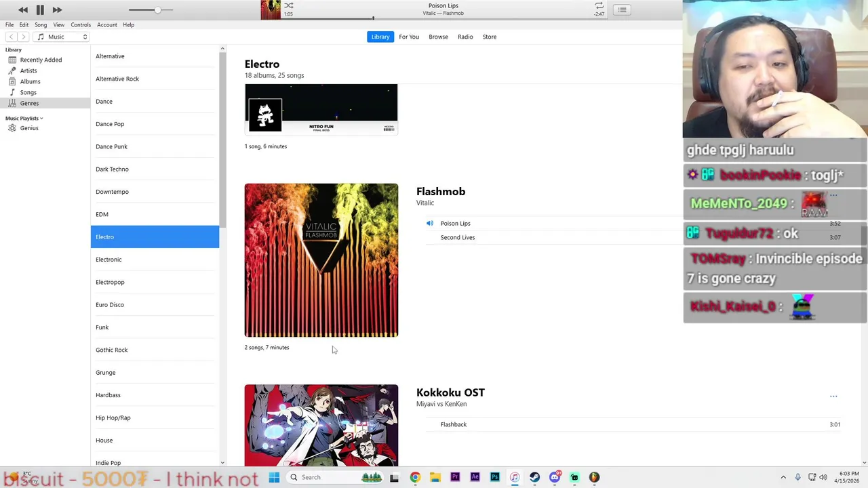
Task: Open Steam from the taskbar
Action: coord(534,477)
